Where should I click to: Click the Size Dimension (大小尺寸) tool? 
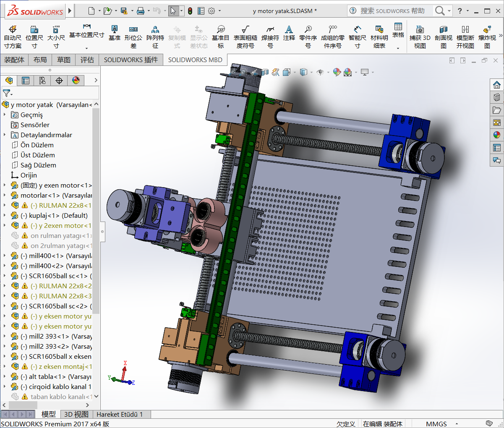click(56, 37)
